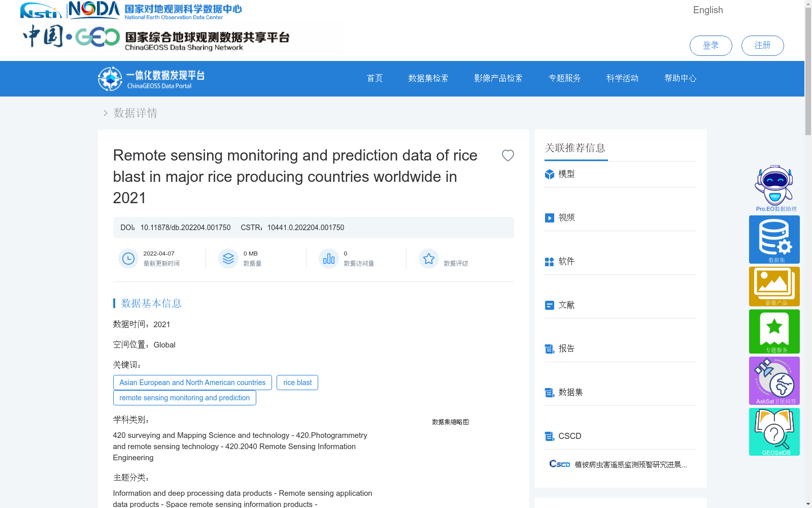
Task: Open the blue 数据集 database sidebar icon
Action: coord(774,239)
